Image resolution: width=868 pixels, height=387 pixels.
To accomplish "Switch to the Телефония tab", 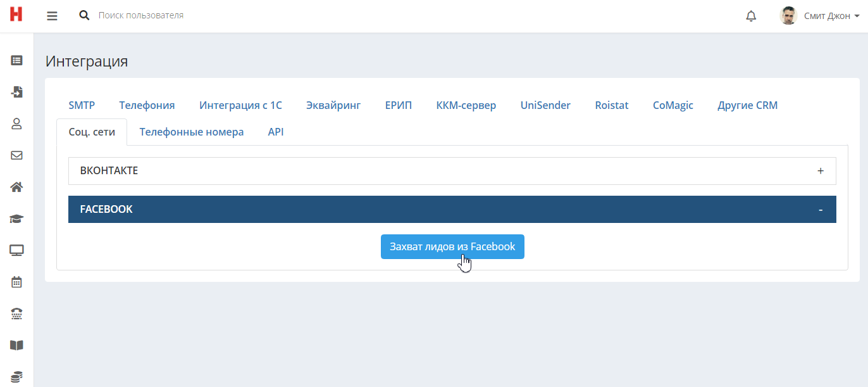I will (147, 105).
